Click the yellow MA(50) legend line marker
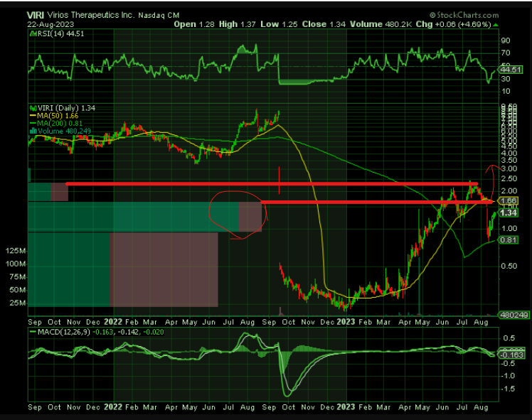The width and height of the screenshot is (532, 420). (x=33, y=116)
